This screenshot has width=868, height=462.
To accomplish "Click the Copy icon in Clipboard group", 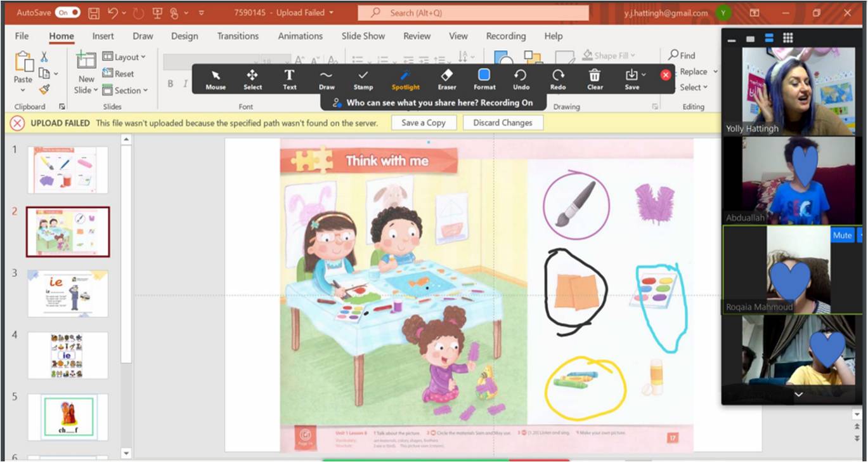I will [44, 74].
